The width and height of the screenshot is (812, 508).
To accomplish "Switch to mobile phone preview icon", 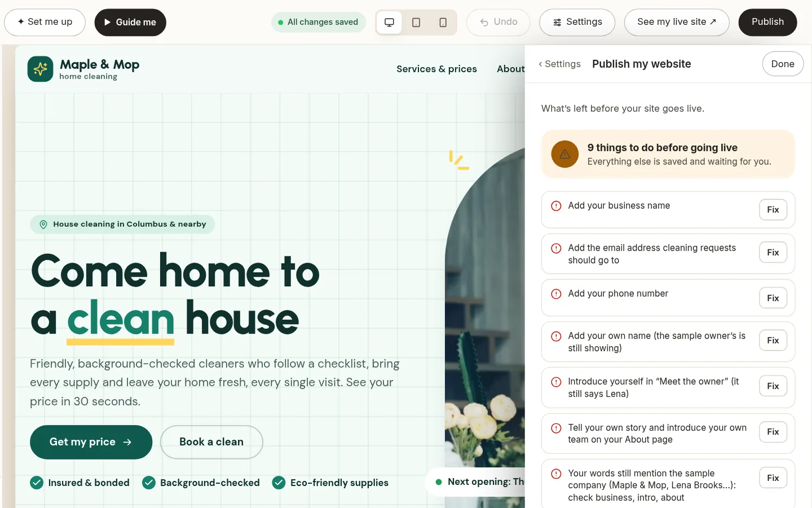I will click(x=443, y=23).
